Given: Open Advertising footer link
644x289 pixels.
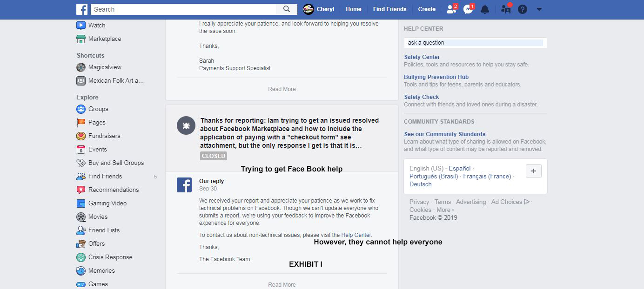Looking at the screenshot, I should (x=471, y=202).
